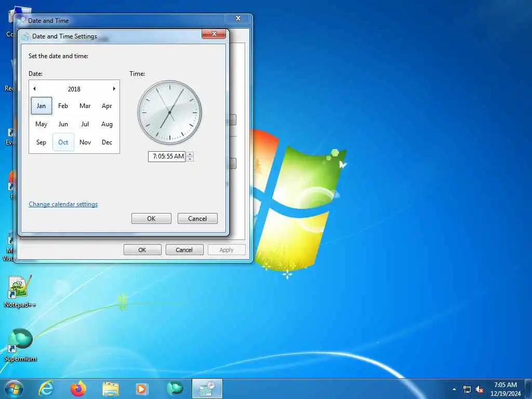Open Change calendar settings link
Viewport: 532px width, 399px height.
[x=63, y=204]
